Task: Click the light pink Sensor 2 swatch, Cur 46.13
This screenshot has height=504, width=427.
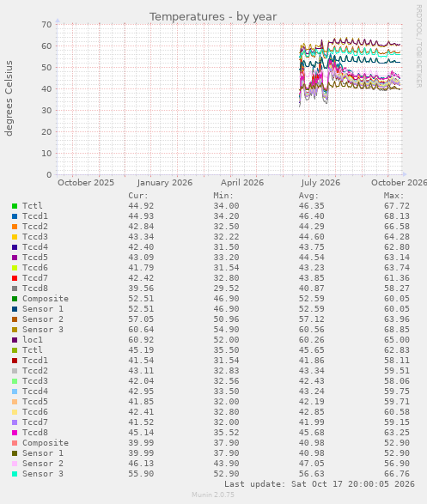Action: pyautogui.click(x=15, y=464)
